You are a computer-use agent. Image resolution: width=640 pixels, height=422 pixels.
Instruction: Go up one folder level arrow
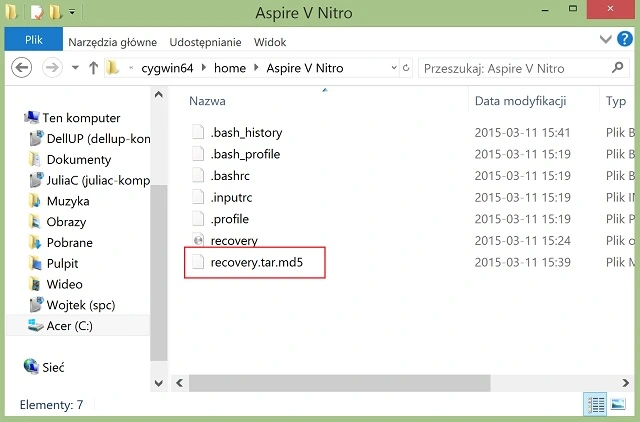pos(93,68)
